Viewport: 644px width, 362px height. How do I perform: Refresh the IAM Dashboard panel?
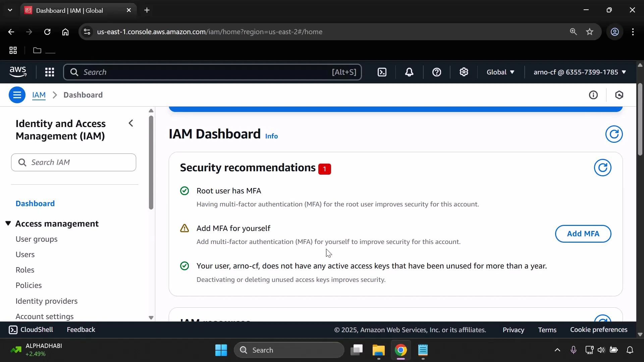(x=614, y=134)
